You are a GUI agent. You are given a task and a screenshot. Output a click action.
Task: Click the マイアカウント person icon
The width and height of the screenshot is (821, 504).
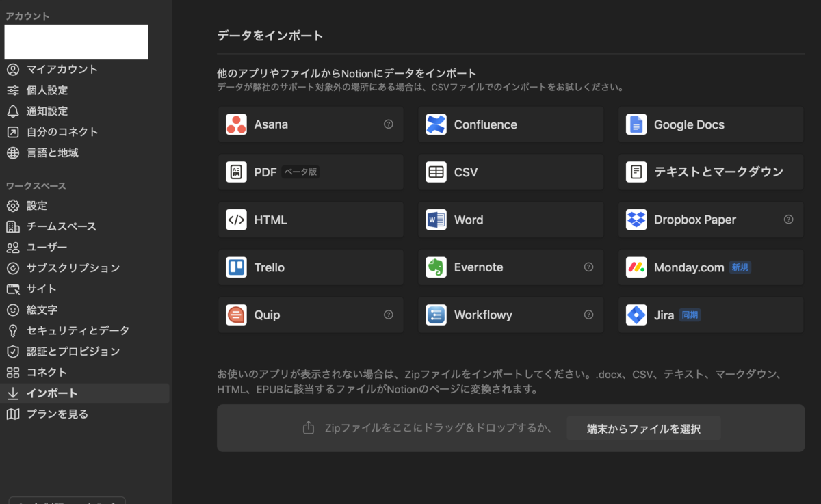pyautogui.click(x=13, y=69)
